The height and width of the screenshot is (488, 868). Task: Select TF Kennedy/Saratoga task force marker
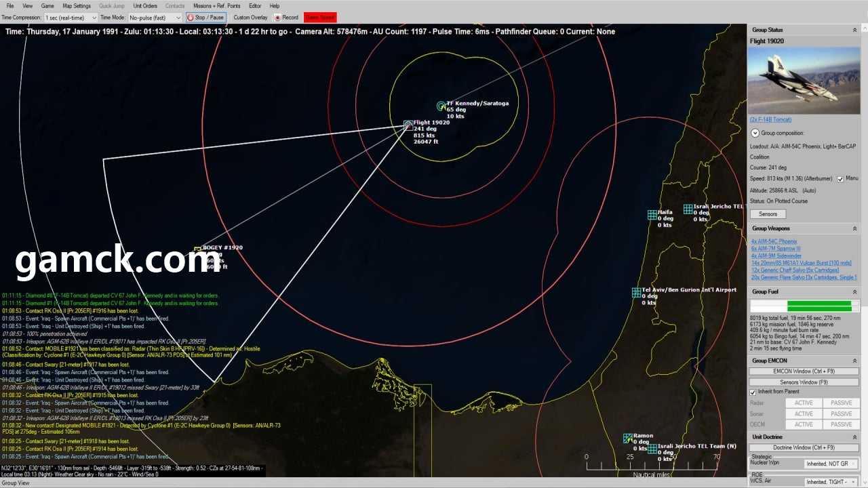441,106
